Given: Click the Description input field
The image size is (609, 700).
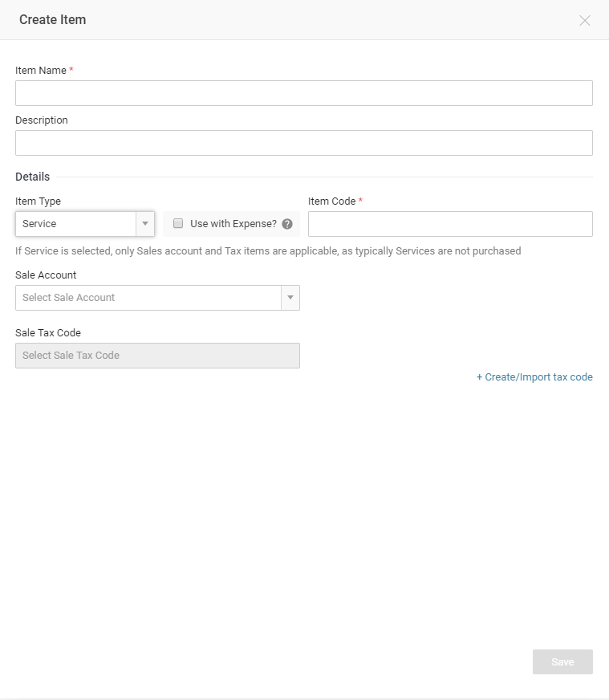Looking at the screenshot, I should pyautogui.click(x=303, y=142).
